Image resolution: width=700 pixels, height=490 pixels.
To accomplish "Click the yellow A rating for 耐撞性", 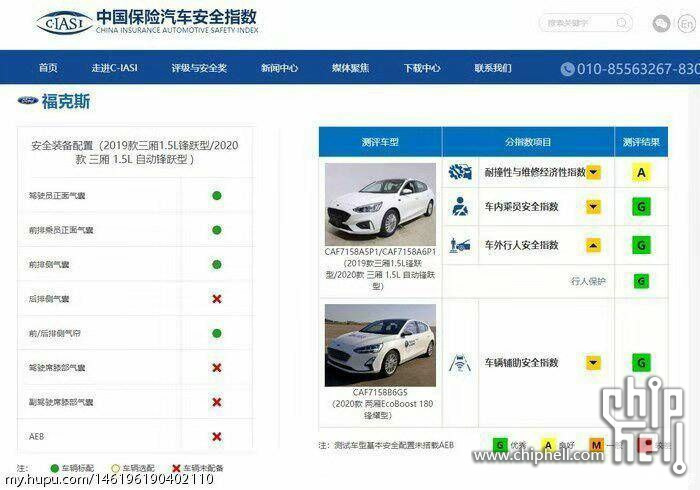I will tap(641, 172).
